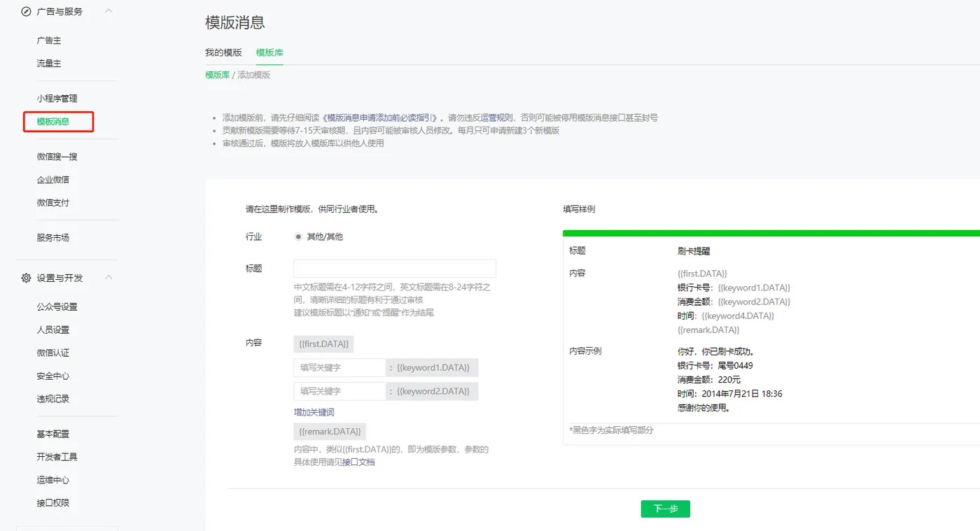Click the compass icon beside 广告与服务
The width and height of the screenshot is (980, 531).
[x=26, y=11]
